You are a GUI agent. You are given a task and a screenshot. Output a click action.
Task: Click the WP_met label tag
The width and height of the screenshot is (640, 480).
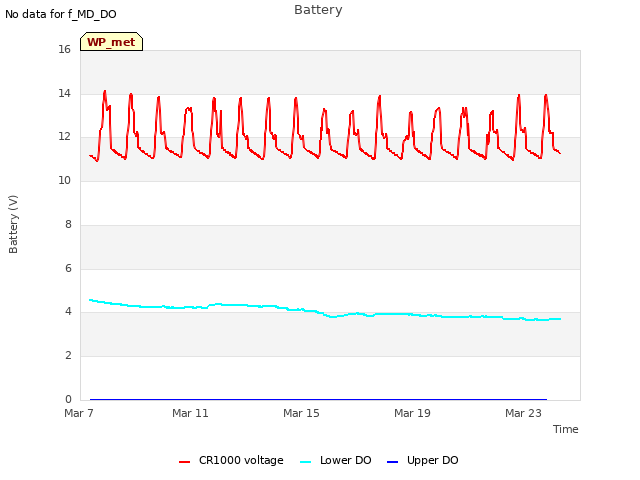111,42
